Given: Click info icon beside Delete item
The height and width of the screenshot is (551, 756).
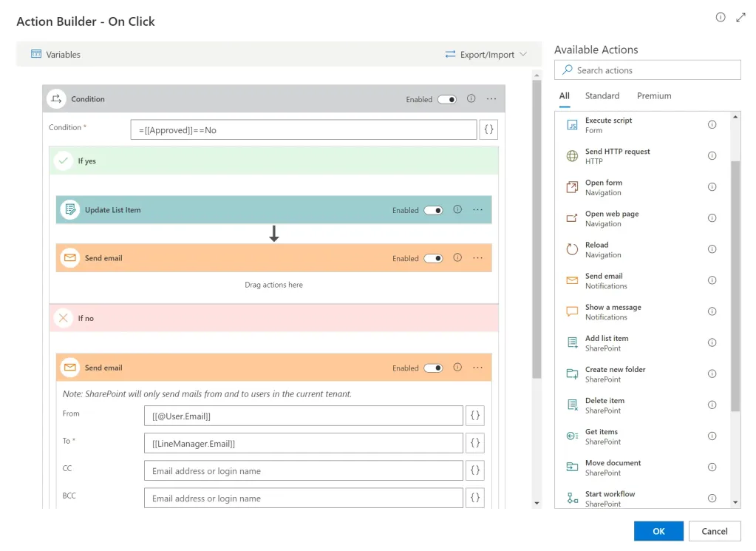Looking at the screenshot, I should (712, 405).
